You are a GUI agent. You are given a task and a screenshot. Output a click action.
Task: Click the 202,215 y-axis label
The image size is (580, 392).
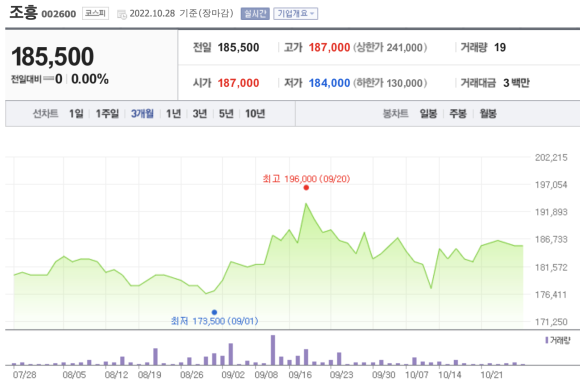click(551, 158)
